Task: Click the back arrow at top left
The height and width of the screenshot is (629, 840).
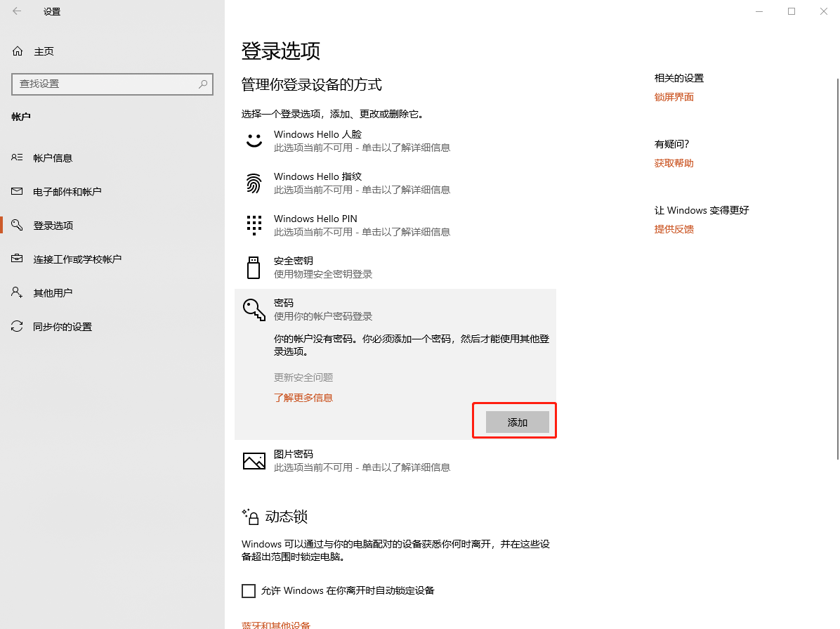Action: 17,11
